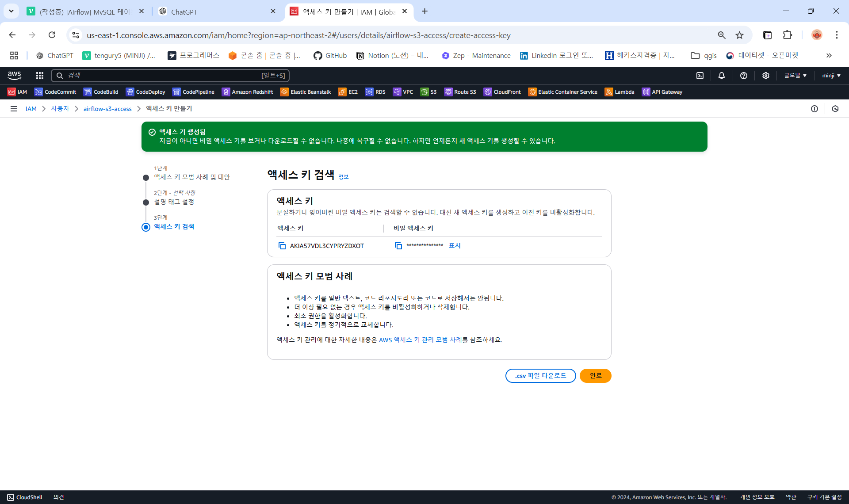The height and width of the screenshot is (504, 849).
Task: Show the hidden secret access key
Action: pyautogui.click(x=455, y=246)
